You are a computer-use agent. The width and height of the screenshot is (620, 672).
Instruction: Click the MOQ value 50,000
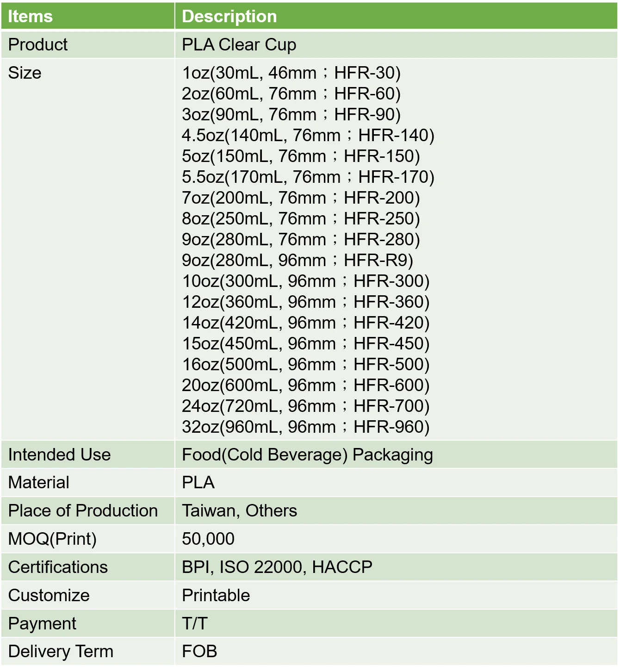(x=208, y=539)
